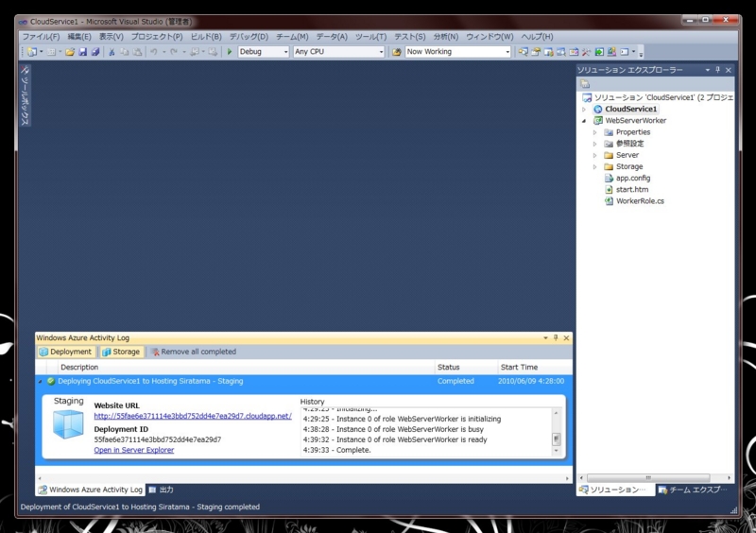Open the デバッグ(D) menu
The image size is (756, 533).
(x=249, y=37)
